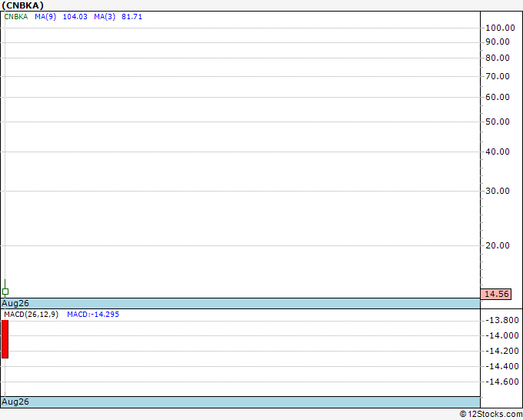Click the -13.800 MACD axis label
523x420 pixels.
click(x=502, y=321)
